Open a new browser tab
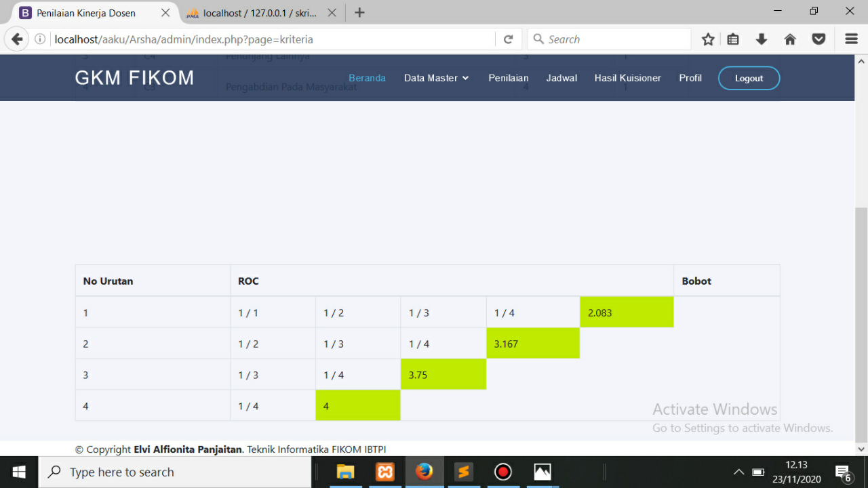 point(360,13)
